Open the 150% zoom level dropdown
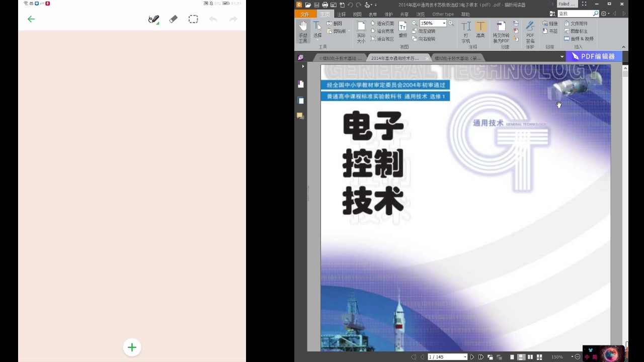The width and height of the screenshot is (644, 362). coord(444,23)
